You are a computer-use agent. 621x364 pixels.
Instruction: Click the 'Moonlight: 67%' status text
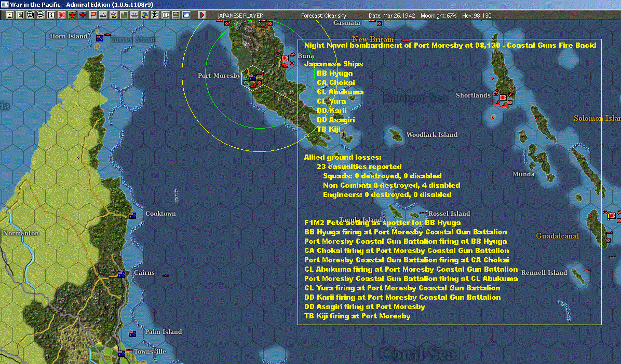tap(438, 16)
